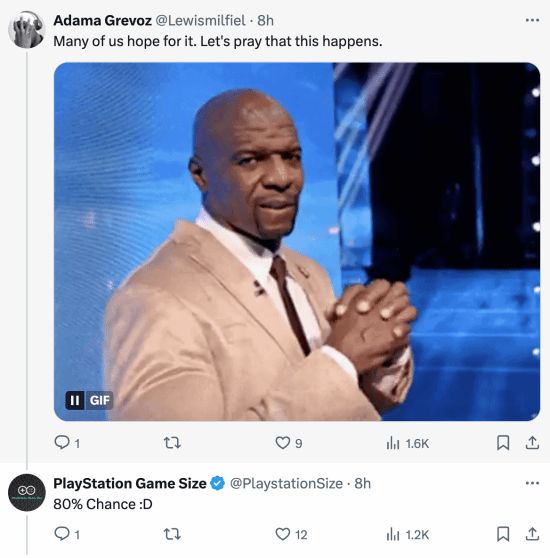Retweet Adama Grevoz's GIF post
This screenshot has width=550, height=558.
click(172, 443)
